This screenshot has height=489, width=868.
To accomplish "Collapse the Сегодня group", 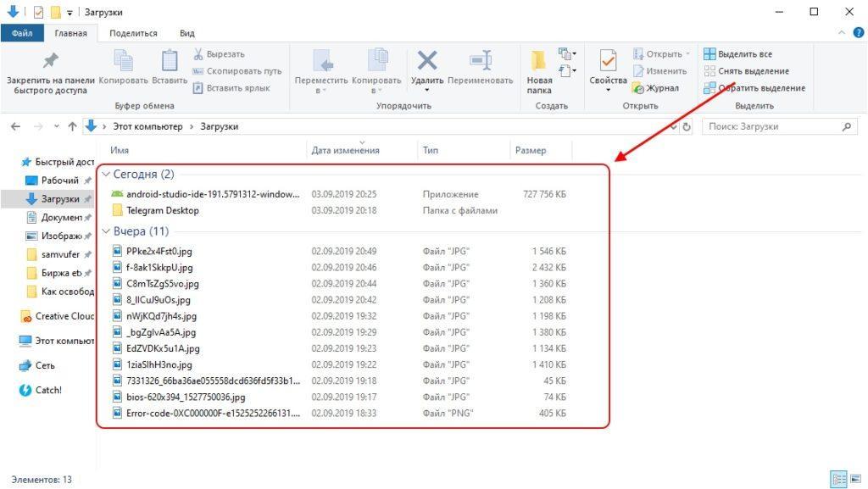I will tap(105, 175).
